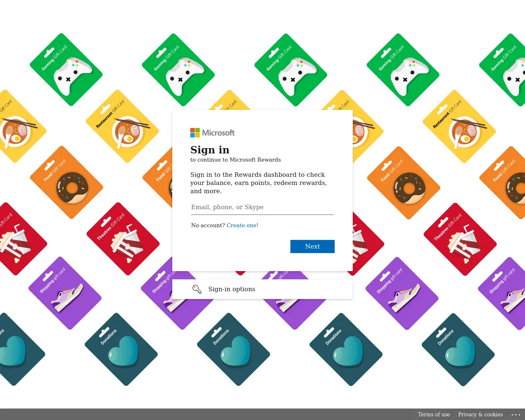Focus the Email, phone, or Skype field

coord(262,207)
